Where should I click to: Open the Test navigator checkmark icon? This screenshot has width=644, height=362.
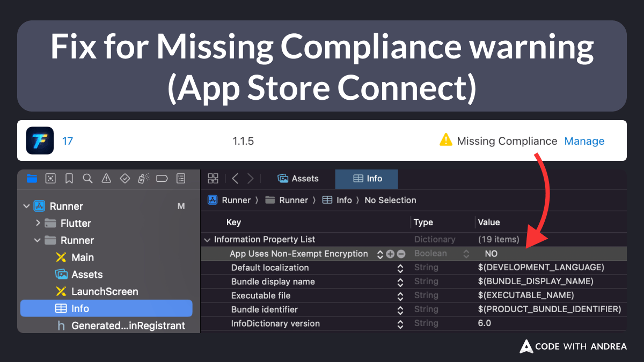[125, 179]
